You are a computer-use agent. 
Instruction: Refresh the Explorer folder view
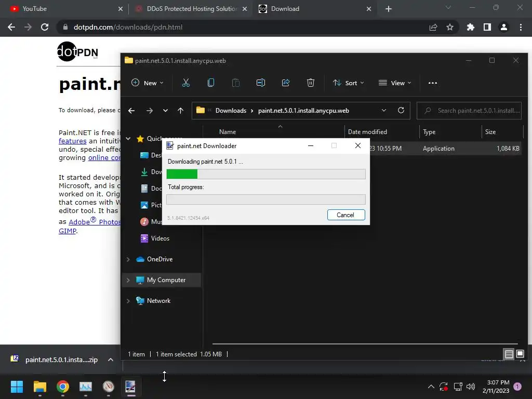click(x=401, y=110)
